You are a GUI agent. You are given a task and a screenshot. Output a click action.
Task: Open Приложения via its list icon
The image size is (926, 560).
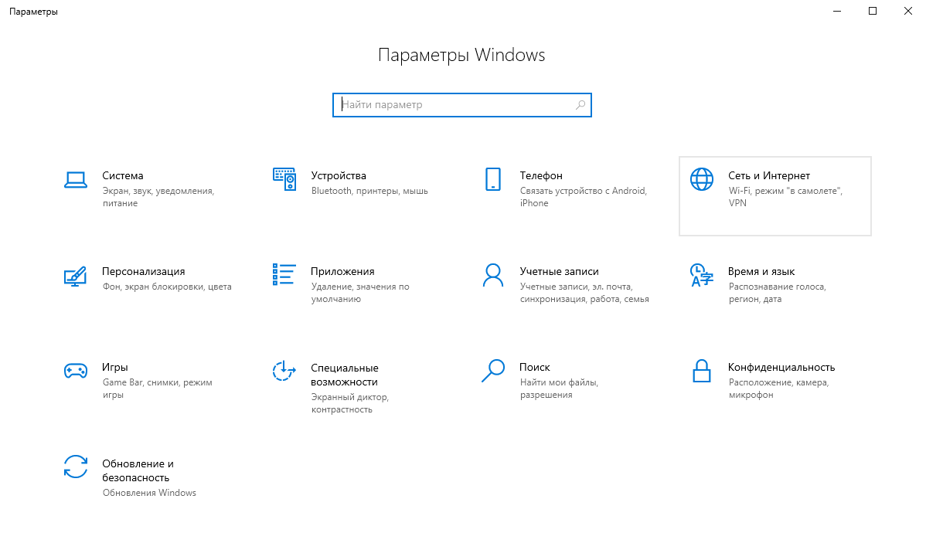284,275
